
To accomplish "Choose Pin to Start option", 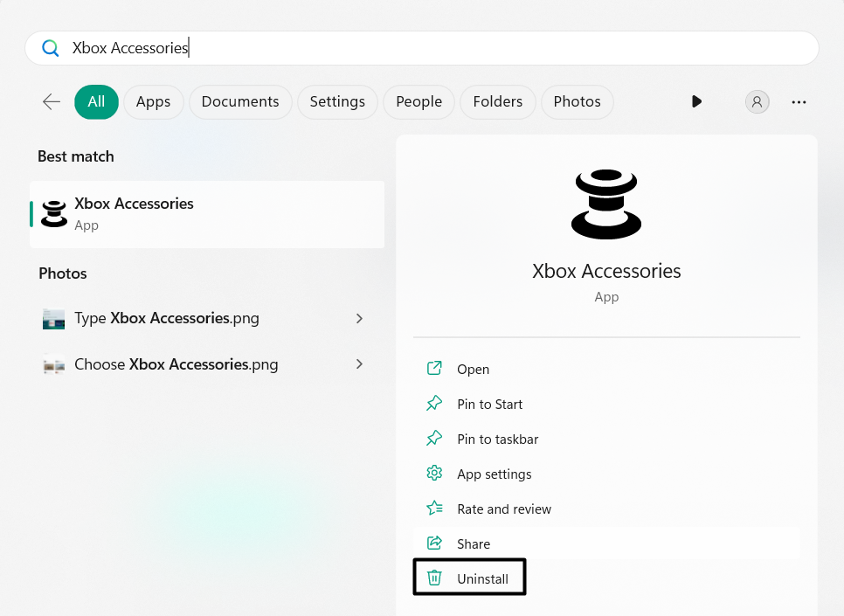I will (489, 405).
